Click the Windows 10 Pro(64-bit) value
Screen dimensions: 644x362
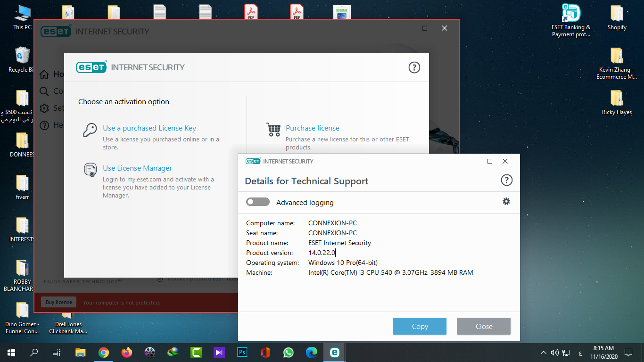click(x=343, y=263)
